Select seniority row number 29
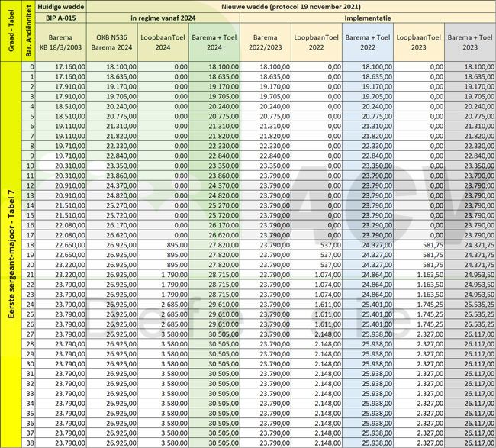496x448 pixels. [x=28, y=354]
